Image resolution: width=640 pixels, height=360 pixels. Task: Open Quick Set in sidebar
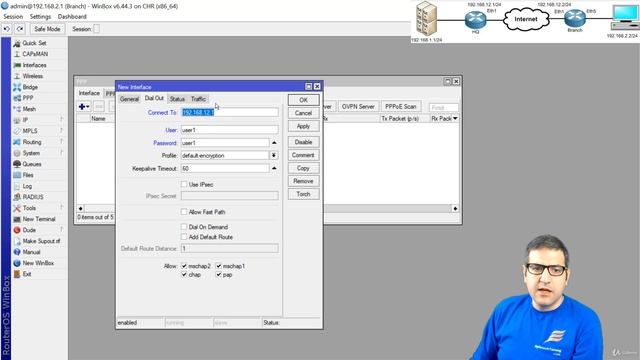tap(34, 43)
